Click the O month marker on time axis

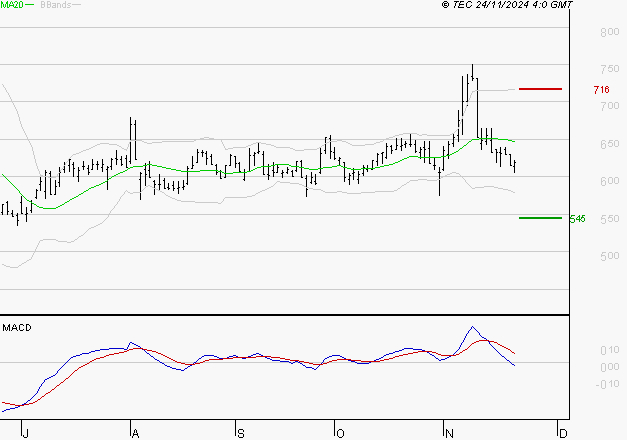[340, 434]
